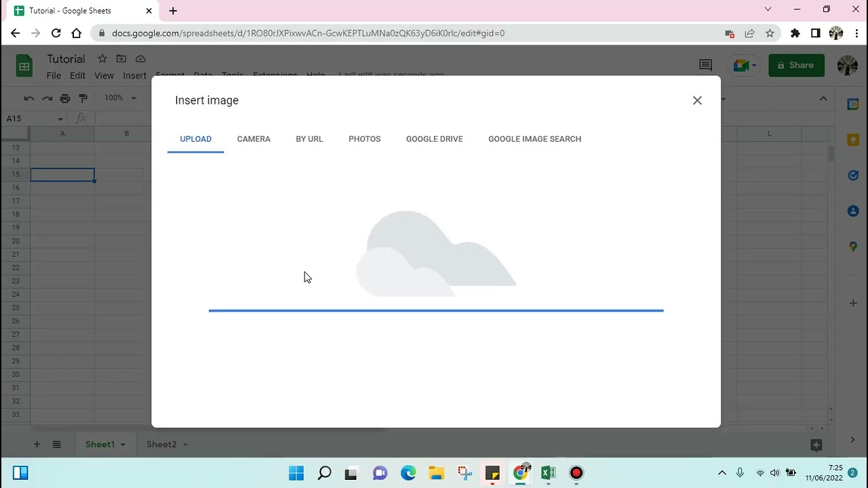Launch Excel from the taskbar
The width and height of the screenshot is (868, 488).
tap(548, 473)
